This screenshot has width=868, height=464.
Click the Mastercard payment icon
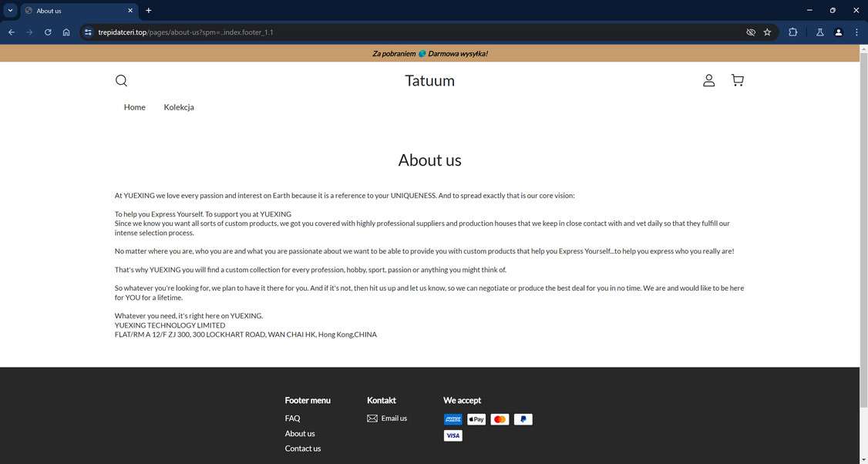pyautogui.click(x=500, y=419)
